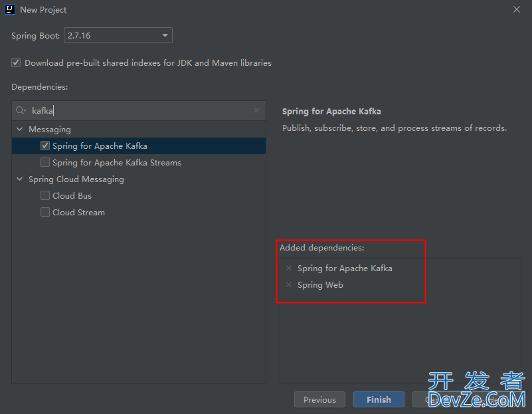This screenshot has height=414, width=532.
Task: Check Spring for Apache Kafka Streams
Action: coord(45,163)
